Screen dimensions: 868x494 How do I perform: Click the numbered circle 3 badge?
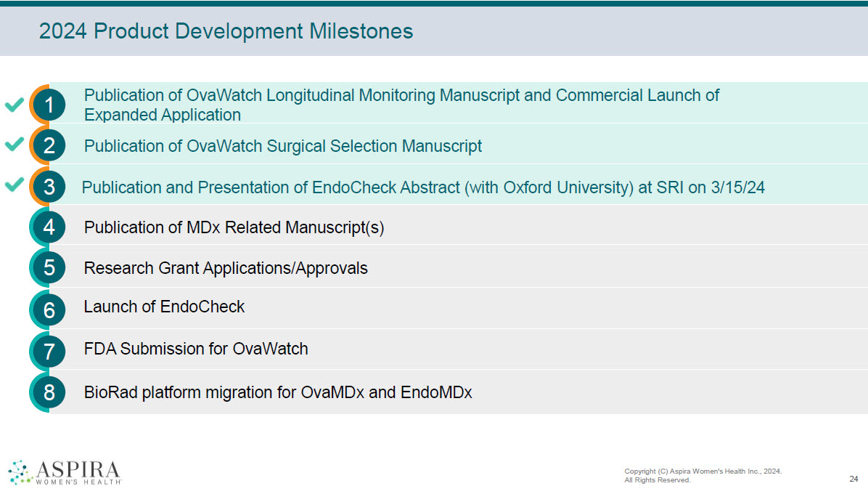(48, 186)
